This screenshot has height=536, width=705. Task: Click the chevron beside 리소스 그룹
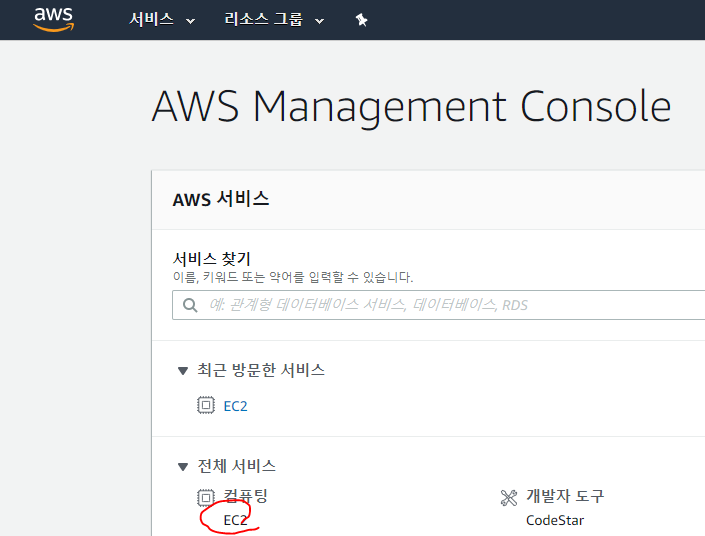[319, 21]
